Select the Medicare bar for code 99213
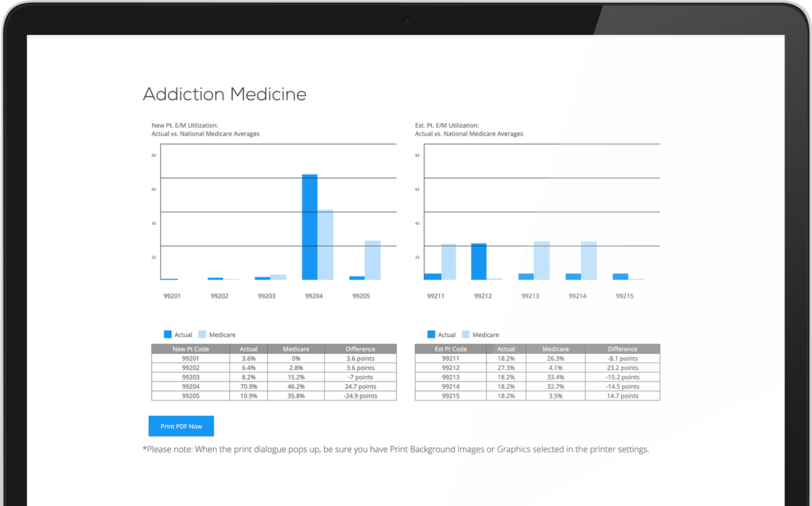The height and width of the screenshot is (506, 812). tap(541, 260)
